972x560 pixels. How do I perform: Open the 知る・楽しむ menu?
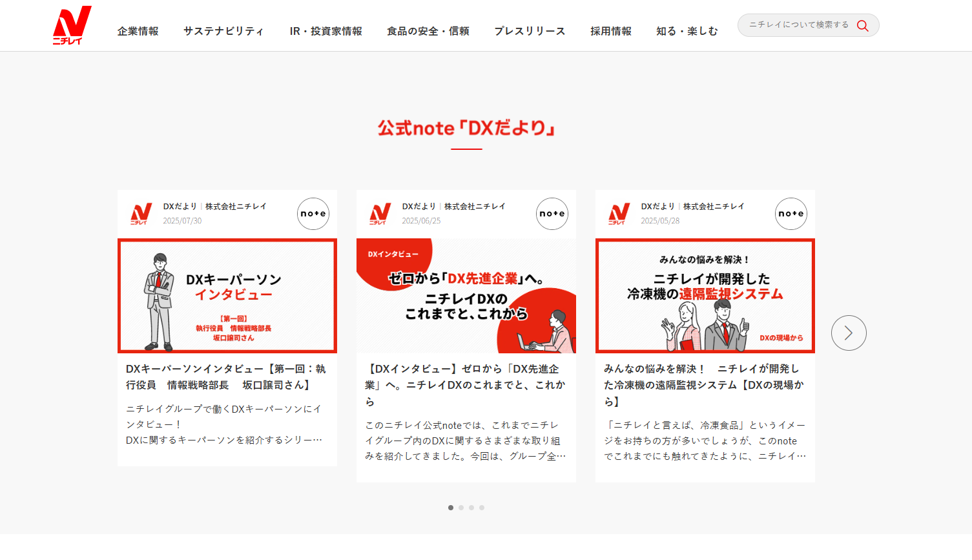pyautogui.click(x=687, y=31)
